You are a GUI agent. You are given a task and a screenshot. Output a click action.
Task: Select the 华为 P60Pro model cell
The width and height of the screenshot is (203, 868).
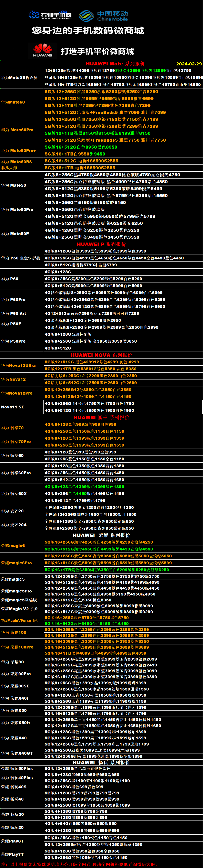coord(22,300)
